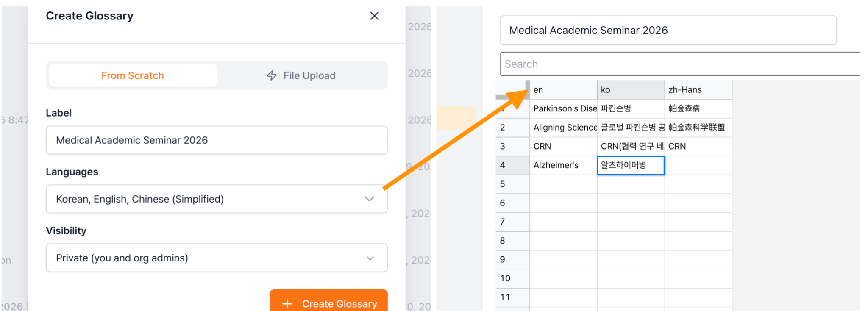
Task: Select the row 4 header
Action: pos(512,165)
